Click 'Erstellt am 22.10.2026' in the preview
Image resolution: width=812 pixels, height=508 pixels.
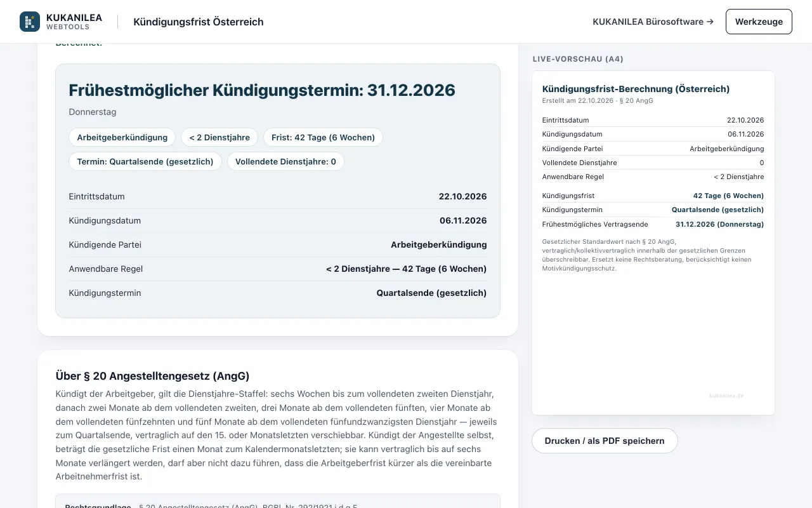click(x=578, y=100)
